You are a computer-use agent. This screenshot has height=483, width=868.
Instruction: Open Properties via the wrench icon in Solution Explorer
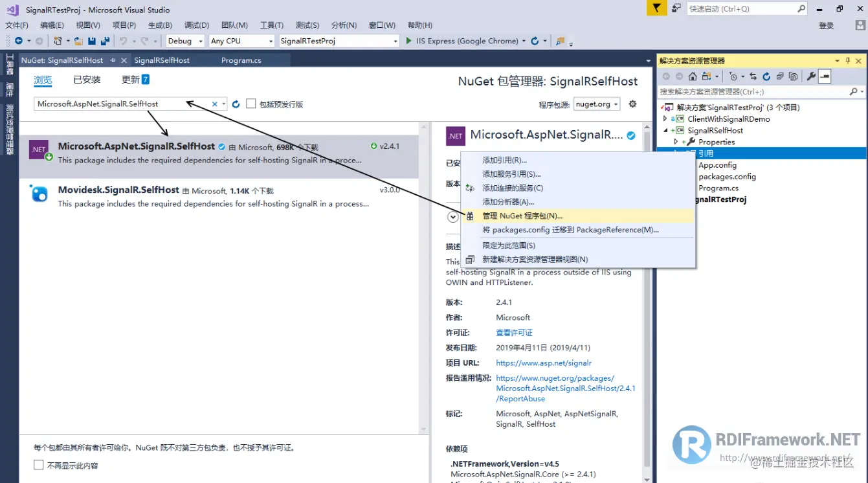click(x=811, y=76)
